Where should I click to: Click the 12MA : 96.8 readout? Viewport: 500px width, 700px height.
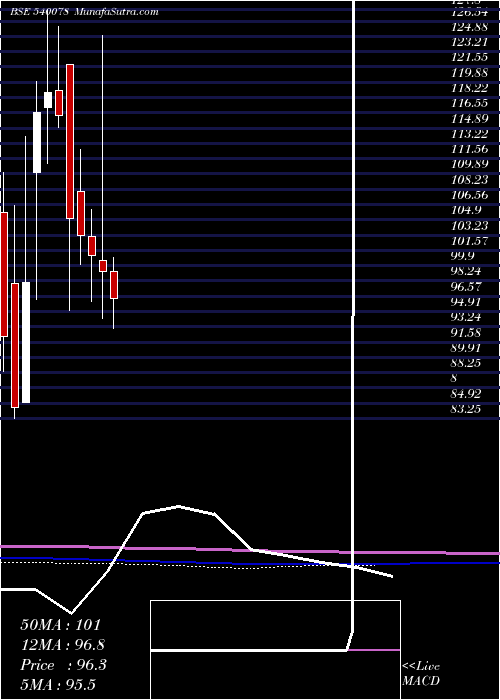coord(63,645)
